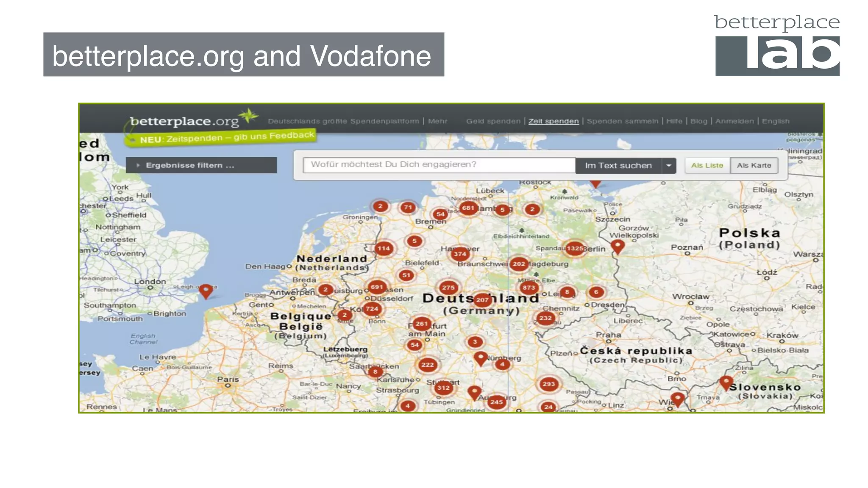Click the 261 cluster marker at Frankfurt
This screenshot has height=488, width=868.
pyautogui.click(x=422, y=324)
